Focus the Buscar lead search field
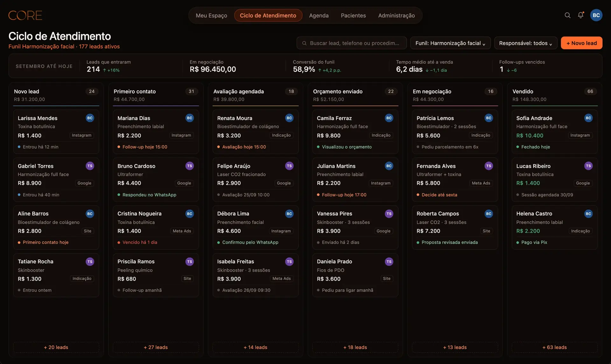Image resolution: width=611 pixels, height=364 pixels. (x=351, y=43)
